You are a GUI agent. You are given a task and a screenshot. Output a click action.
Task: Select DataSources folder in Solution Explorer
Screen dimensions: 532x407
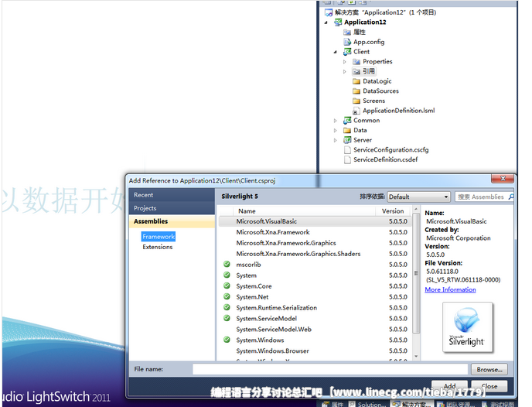point(380,91)
